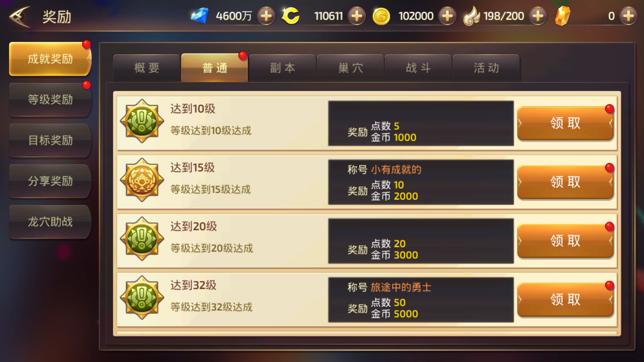Open the 副本 tab
This screenshot has width=644, height=362.
coord(283,68)
